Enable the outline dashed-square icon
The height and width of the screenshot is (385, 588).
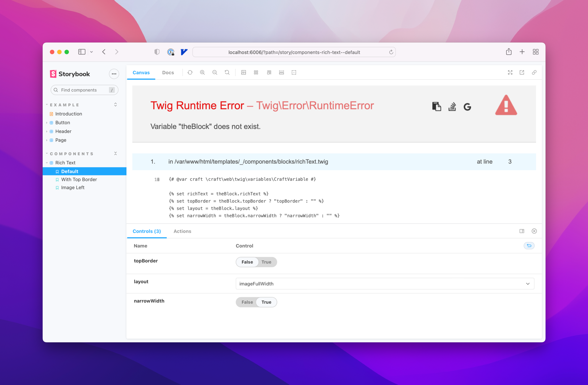tap(294, 72)
